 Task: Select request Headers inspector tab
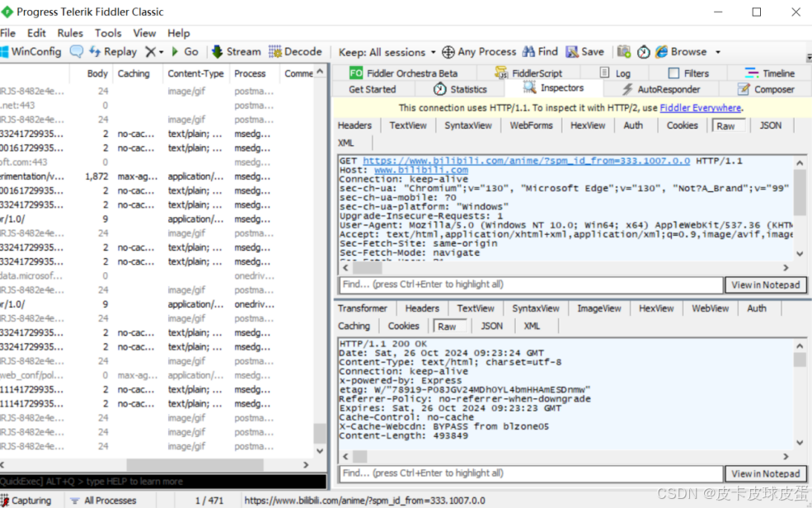coord(354,125)
